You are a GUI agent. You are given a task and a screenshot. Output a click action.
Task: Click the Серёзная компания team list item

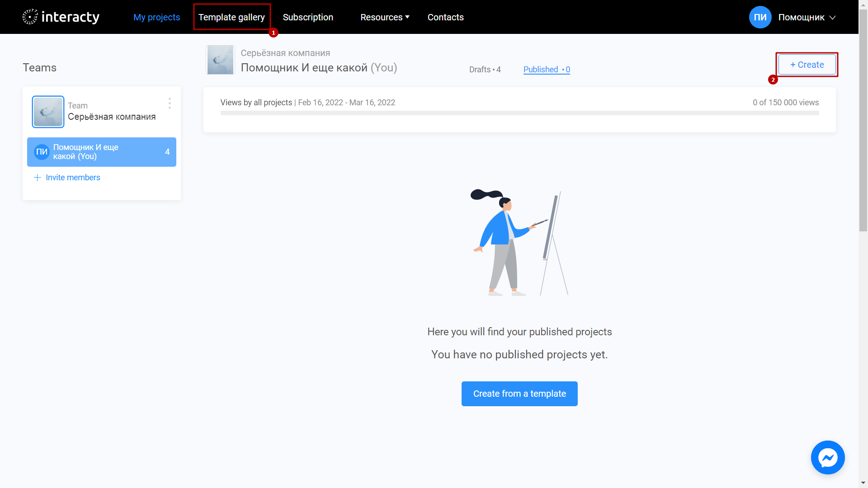(x=101, y=111)
